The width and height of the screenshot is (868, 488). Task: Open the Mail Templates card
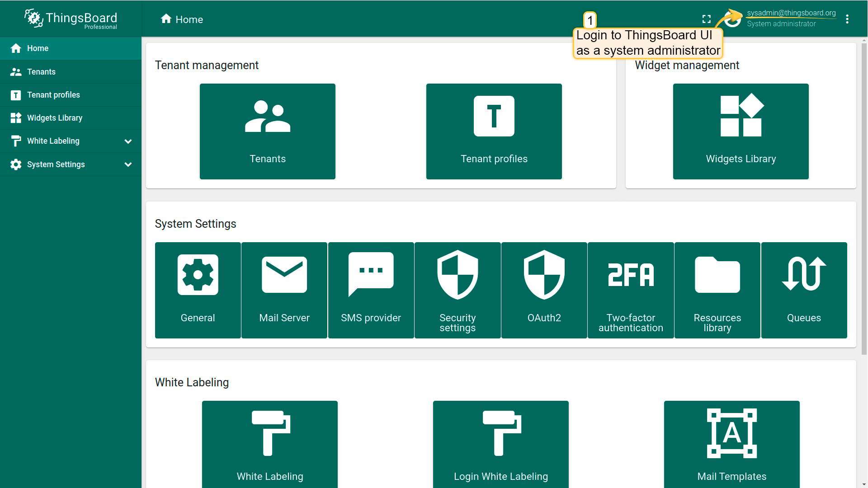coord(732,445)
